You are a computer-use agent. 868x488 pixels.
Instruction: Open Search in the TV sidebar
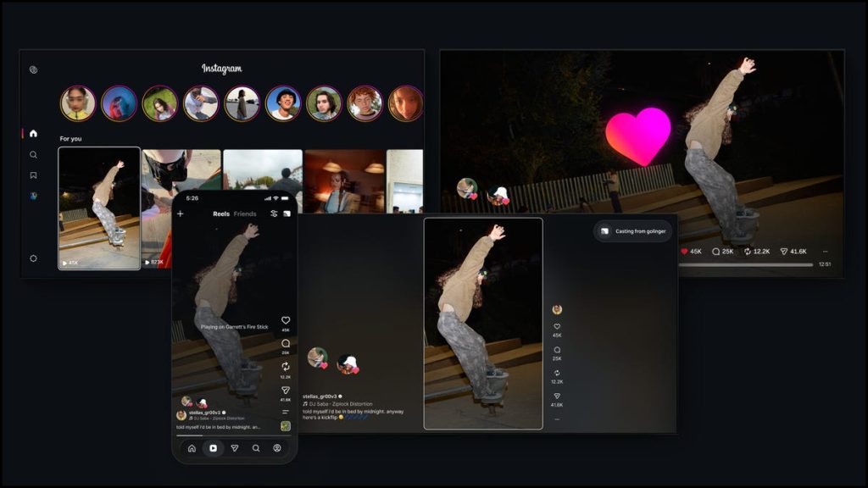coord(33,155)
